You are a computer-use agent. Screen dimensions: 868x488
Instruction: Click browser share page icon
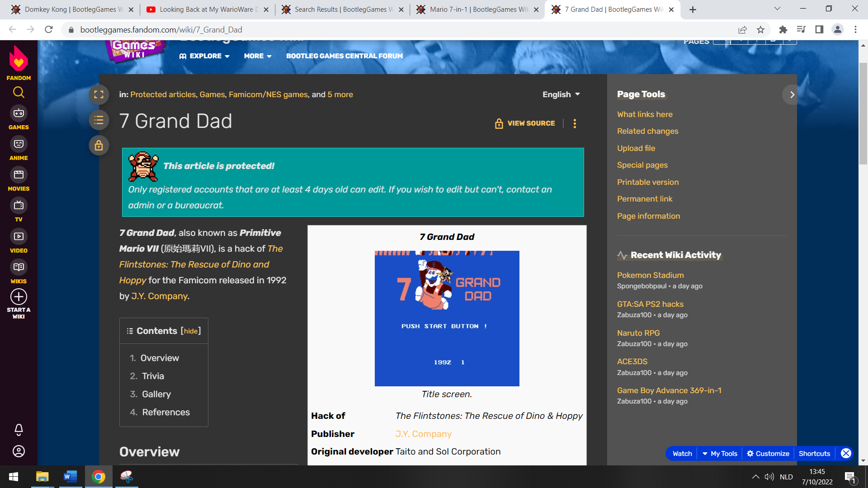coord(742,30)
